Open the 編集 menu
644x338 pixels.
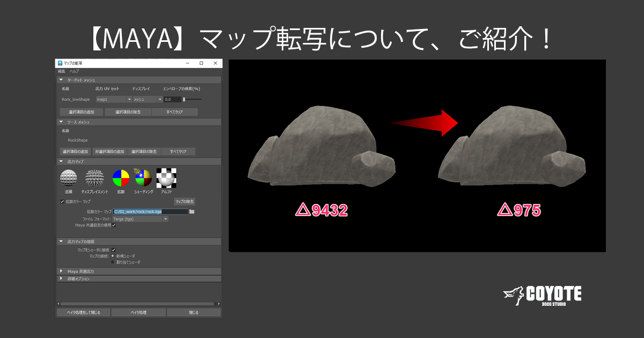point(61,71)
